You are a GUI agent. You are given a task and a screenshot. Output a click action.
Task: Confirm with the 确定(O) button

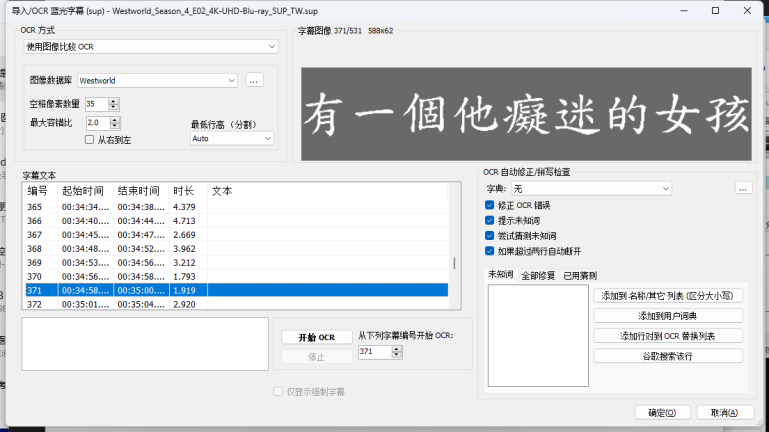[x=663, y=412]
